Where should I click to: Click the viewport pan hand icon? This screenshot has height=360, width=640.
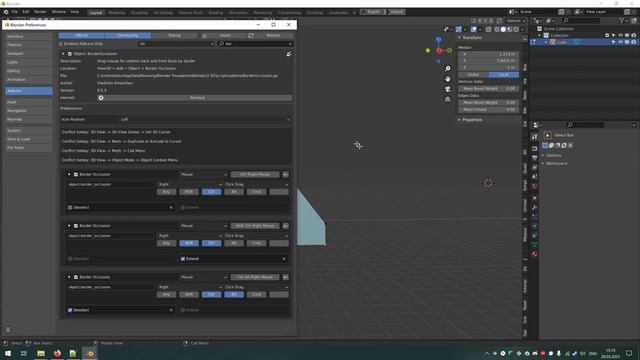click(448, 79)
